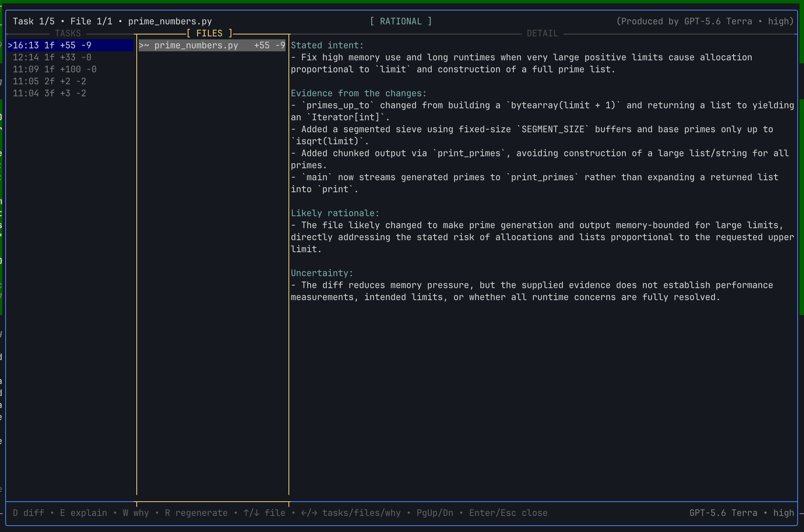Screen dimensions: 804x532
Task: Click the W why shortcut hint
Action: click(136, 513)
